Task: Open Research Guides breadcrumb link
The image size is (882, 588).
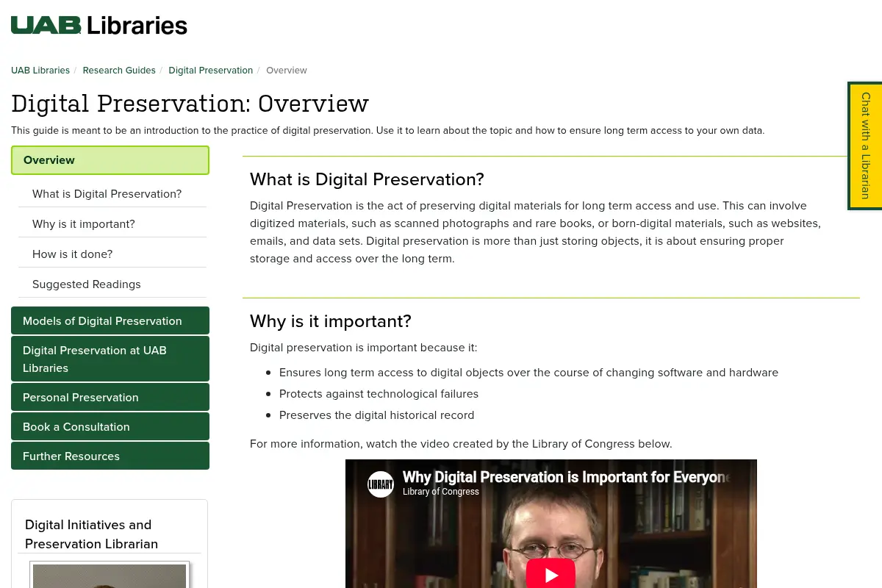Action: pos(119,71)
